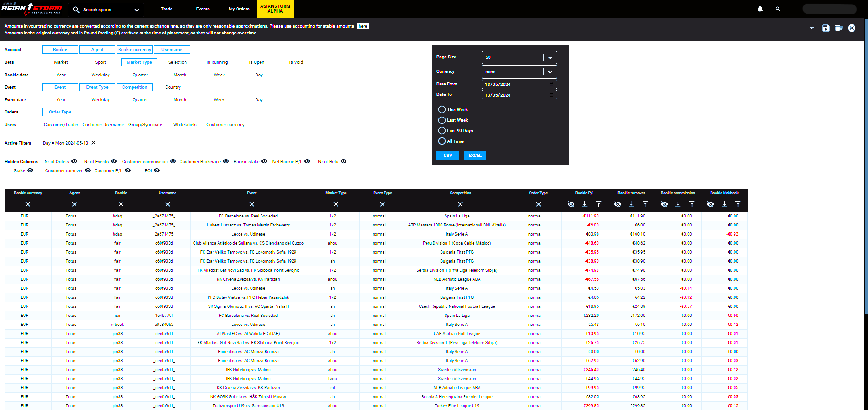
Task: Toggle the Bookie account grouping
Action: tap(60, 50)
